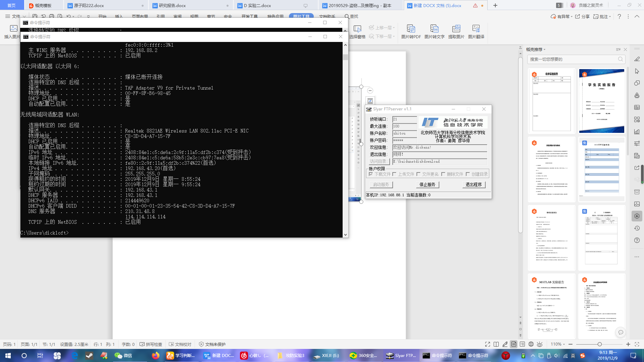
Task: Go to the 首页 tab
Action: pos(12,5)
